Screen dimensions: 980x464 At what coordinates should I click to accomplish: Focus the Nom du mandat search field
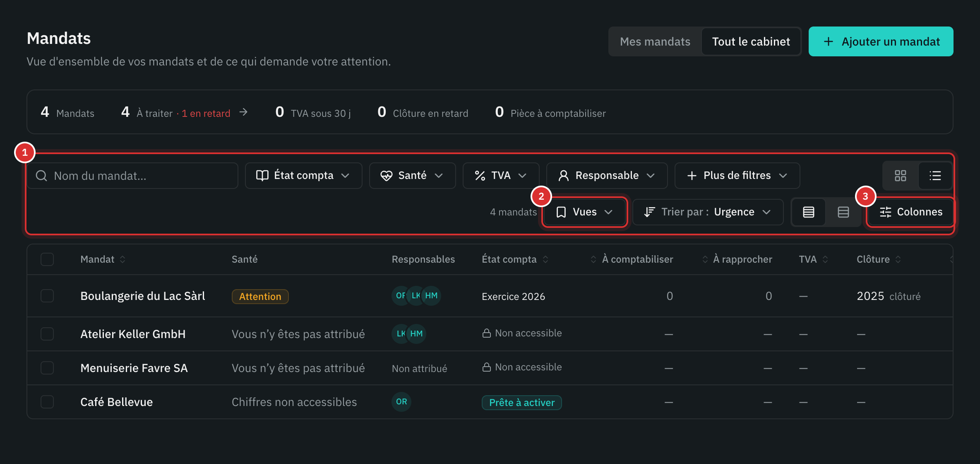click(132, 176)
